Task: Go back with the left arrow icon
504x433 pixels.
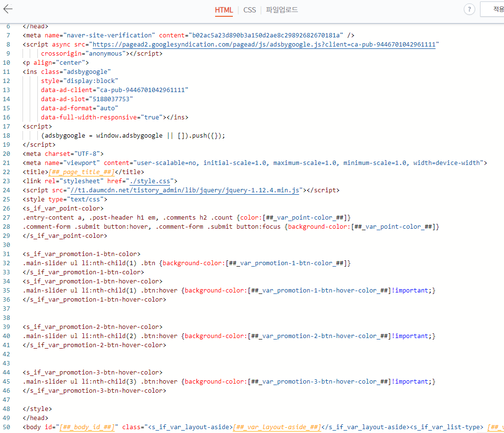Action: [x=8, y=9]
